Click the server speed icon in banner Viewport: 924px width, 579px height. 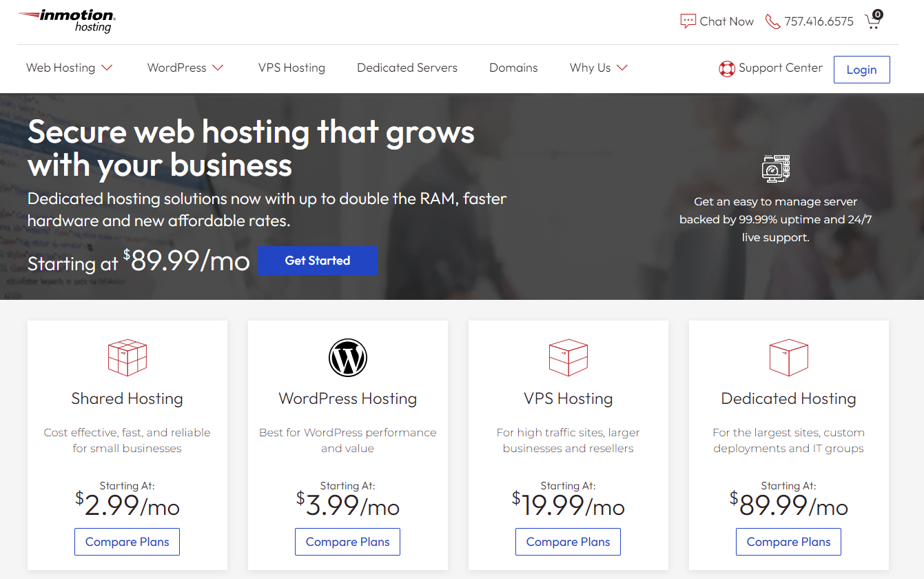[776, 168]
